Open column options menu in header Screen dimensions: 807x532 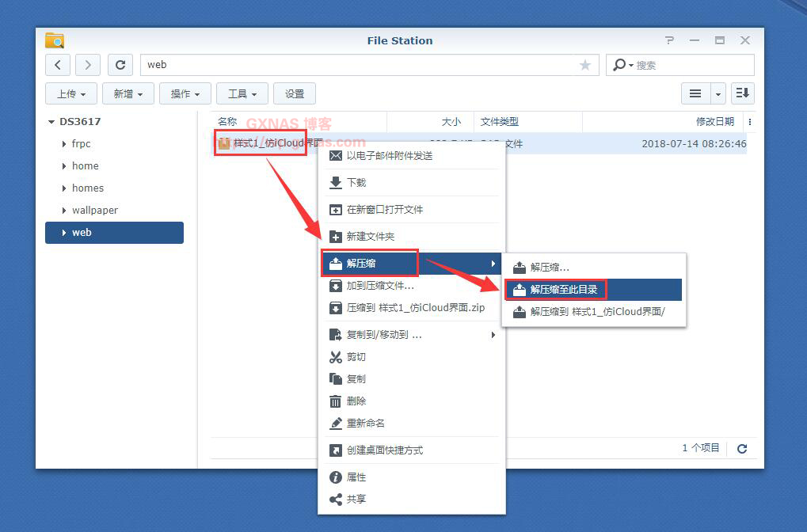click(750, 122)
